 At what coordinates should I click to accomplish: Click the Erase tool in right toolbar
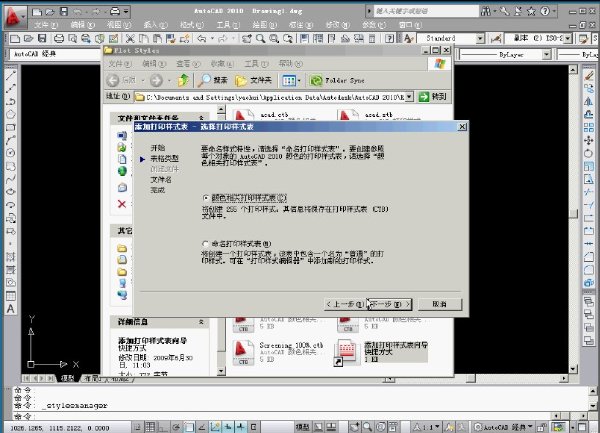click(589, 76)
